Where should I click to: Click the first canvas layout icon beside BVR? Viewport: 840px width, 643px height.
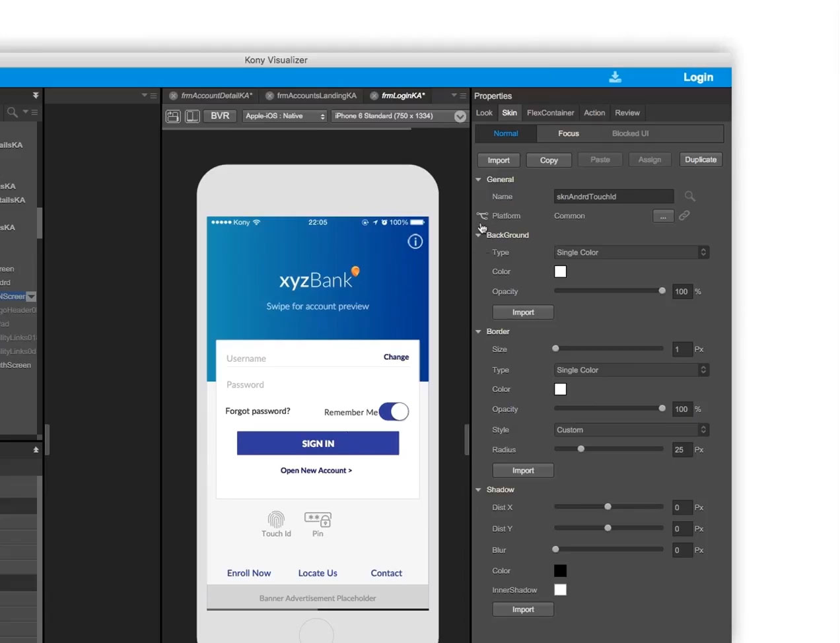[173, 116]
